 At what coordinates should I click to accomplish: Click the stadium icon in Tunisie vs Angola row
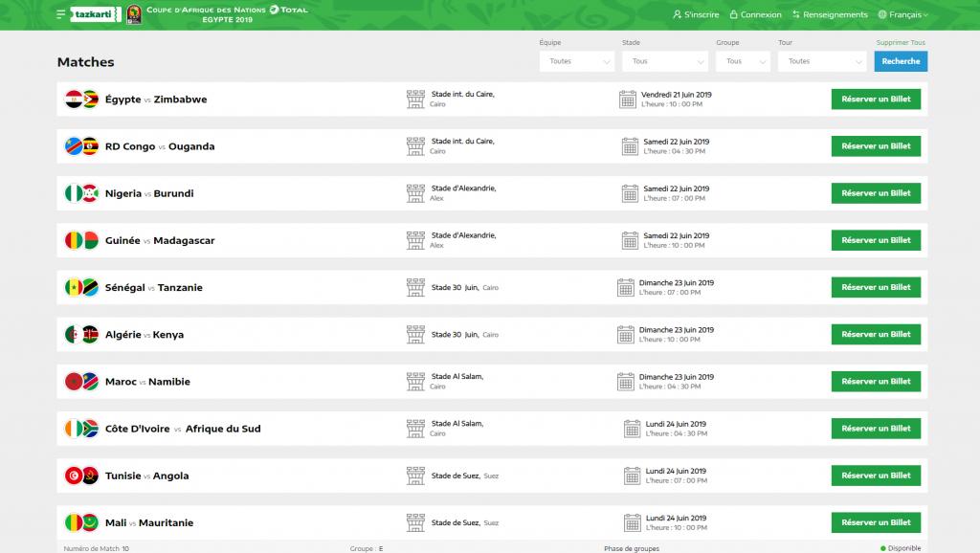pyautogui.click(x=415, y=476)
